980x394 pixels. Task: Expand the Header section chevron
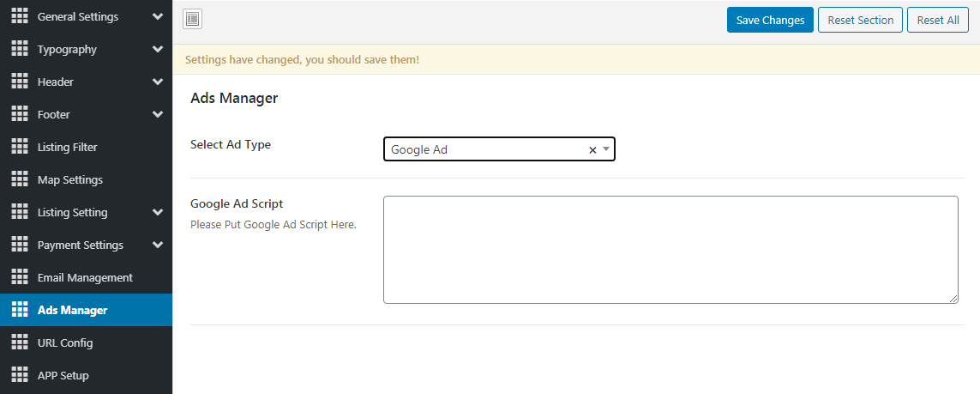[x=157, y=82]
